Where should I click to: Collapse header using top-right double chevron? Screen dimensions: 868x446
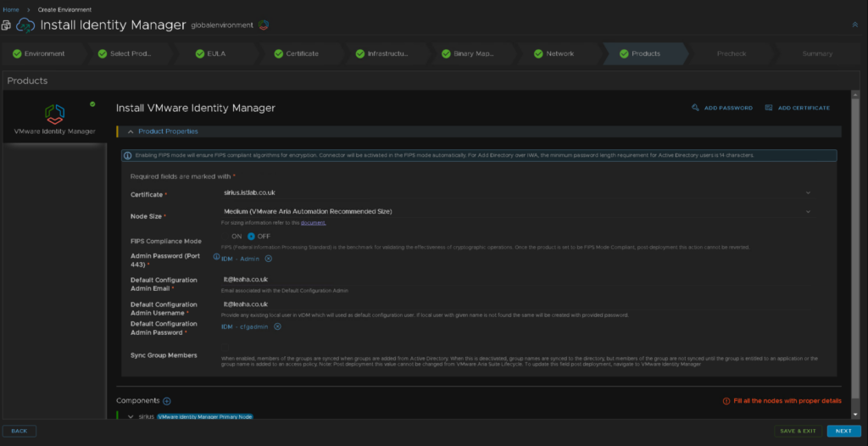[854, 25]
